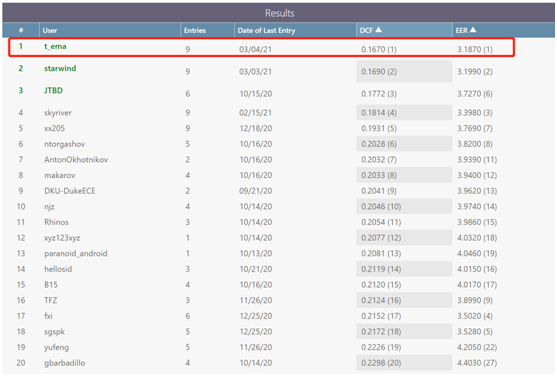
Task: Click EER value 3.1990 (2)
Action: (x=475, y=71)
